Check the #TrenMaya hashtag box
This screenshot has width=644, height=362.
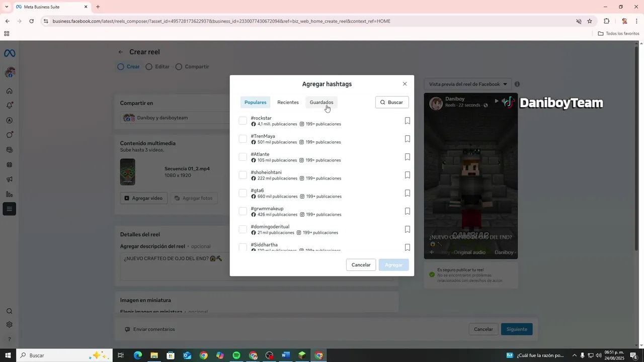243,139
